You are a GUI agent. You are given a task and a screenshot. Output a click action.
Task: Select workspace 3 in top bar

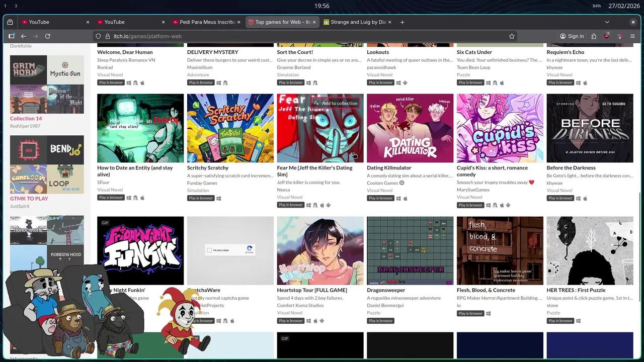tap(16, 6)
